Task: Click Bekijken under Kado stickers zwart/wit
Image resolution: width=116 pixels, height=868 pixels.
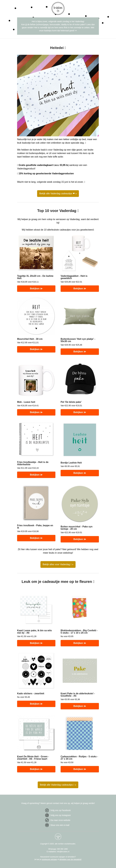Action: (36, 704)
